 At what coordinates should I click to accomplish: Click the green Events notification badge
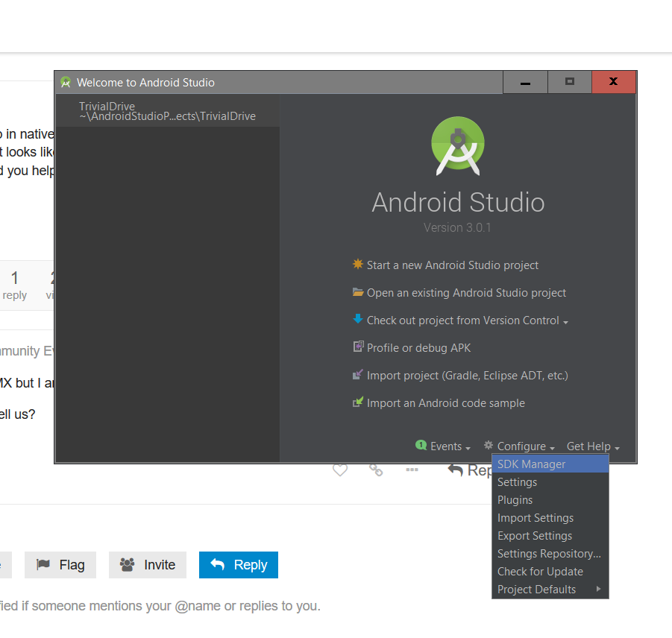(x=421, y=446)
